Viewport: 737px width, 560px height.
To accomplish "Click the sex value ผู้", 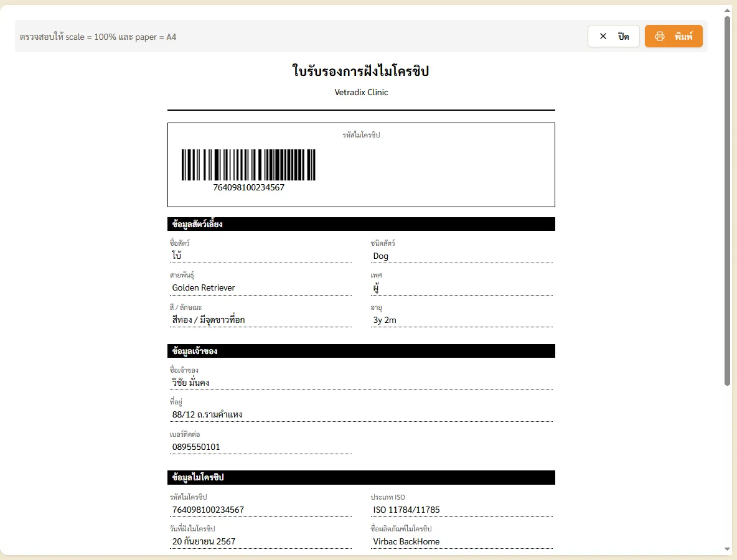I will [x=376, y=287].
